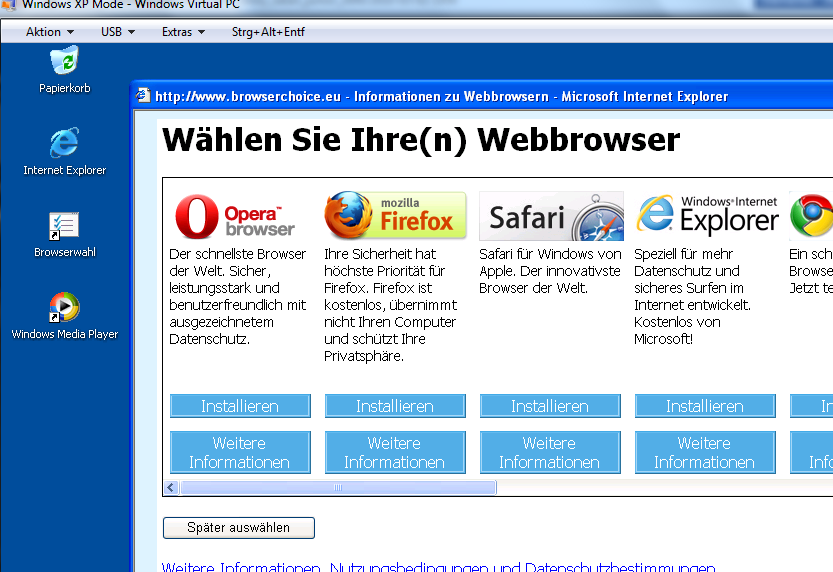
Task: Open Weitere Informationen, Nutzungsbedingungen und Datenschutzbestimmungen link
Action: [438, 567]
